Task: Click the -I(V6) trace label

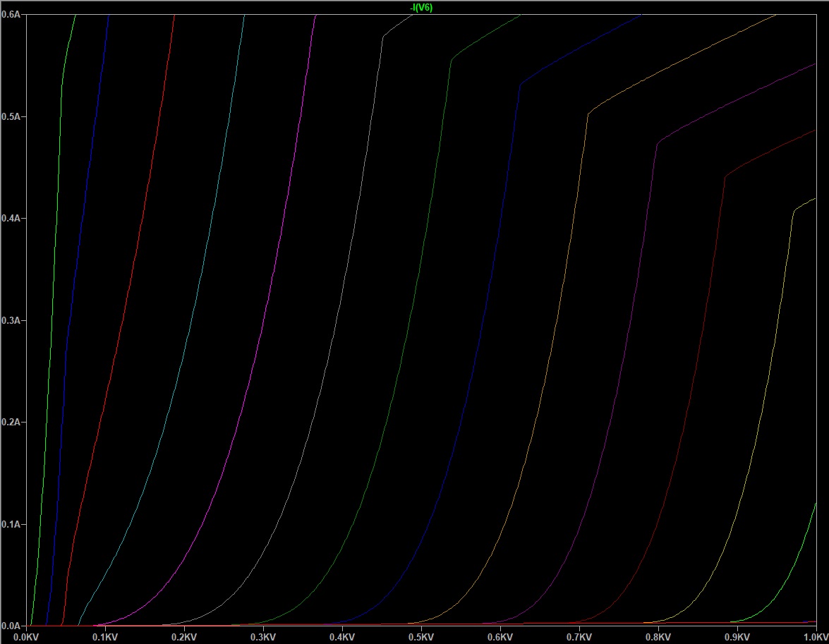Action: (421, 7)
